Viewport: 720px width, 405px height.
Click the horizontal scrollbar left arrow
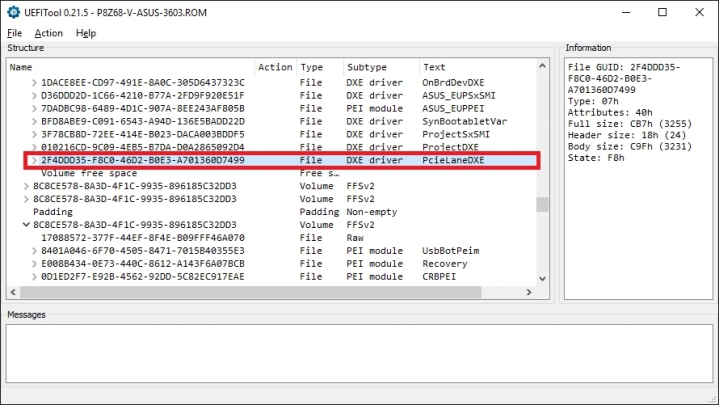(x=13, y=292)
